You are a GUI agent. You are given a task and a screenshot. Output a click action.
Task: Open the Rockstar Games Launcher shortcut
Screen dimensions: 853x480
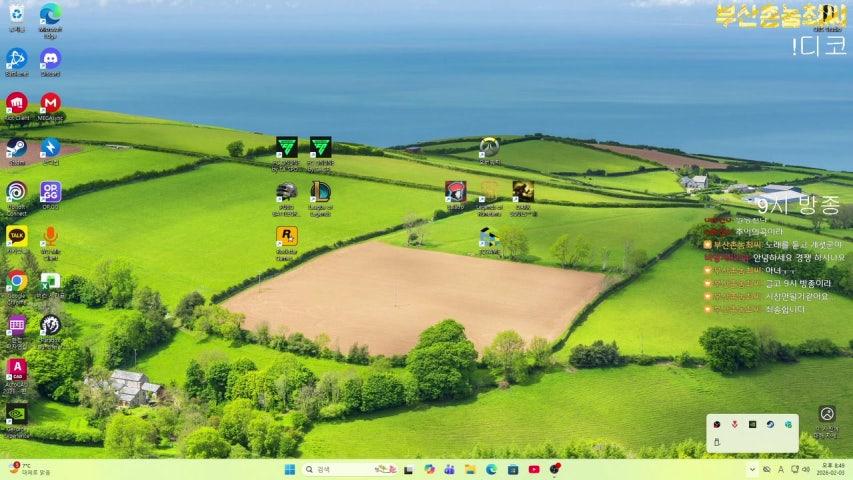tap(287, 236)
